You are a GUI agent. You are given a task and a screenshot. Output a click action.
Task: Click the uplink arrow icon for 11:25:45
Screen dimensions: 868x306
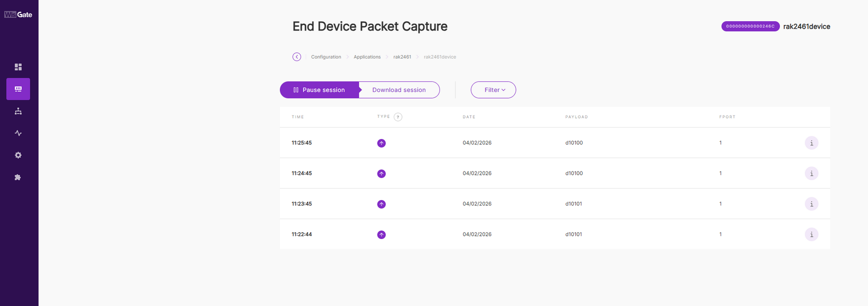[382, 143]
